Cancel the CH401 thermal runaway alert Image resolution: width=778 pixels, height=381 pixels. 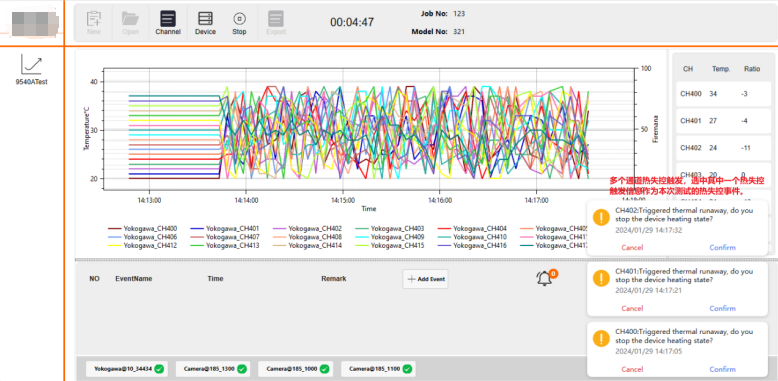pyautogui.click(x=632, y=309)
